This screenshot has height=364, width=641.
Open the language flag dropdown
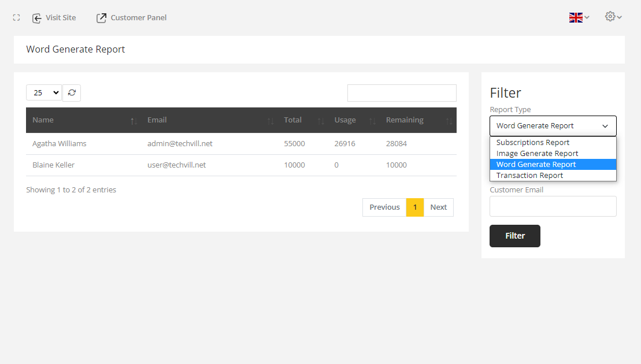[579, 17]
